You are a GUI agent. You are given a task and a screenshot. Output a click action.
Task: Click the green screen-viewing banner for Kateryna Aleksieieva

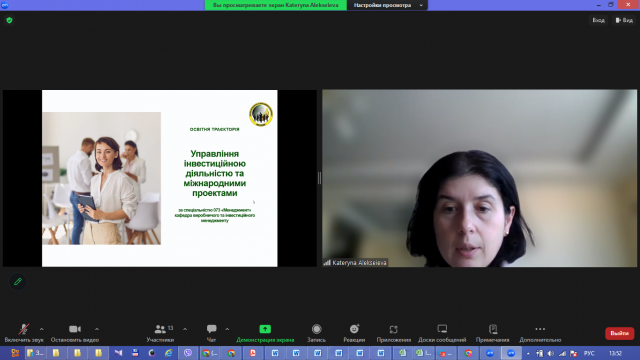pos(276,5)
